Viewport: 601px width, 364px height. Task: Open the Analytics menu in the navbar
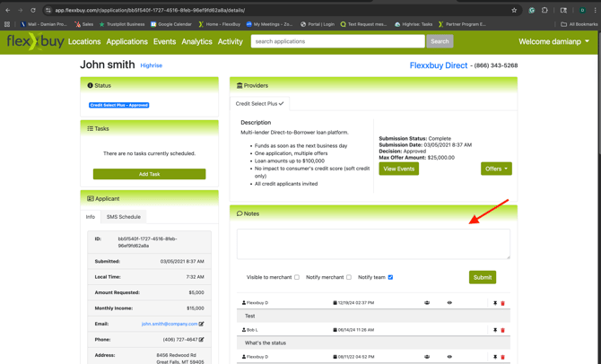point(196,41)
